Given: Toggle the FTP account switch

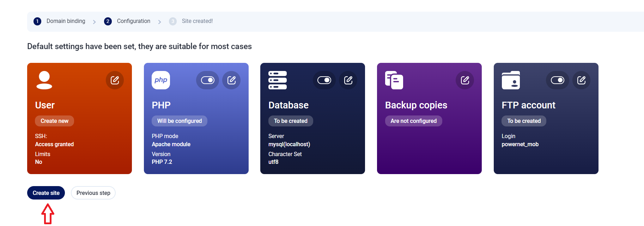Looking at the screenshot, I should [x=557, y=80].
